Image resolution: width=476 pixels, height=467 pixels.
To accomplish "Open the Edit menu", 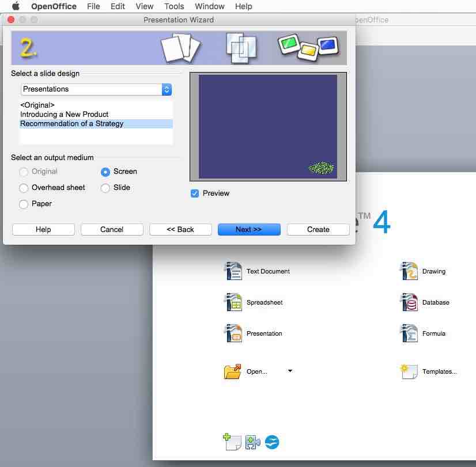I will [x=118, y=6].
